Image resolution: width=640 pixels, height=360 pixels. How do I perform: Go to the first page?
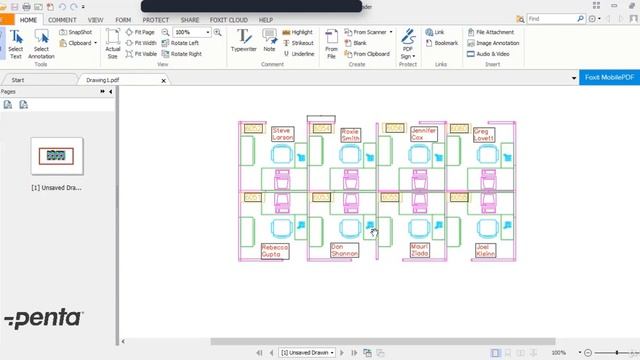click(x=259, y=352)
